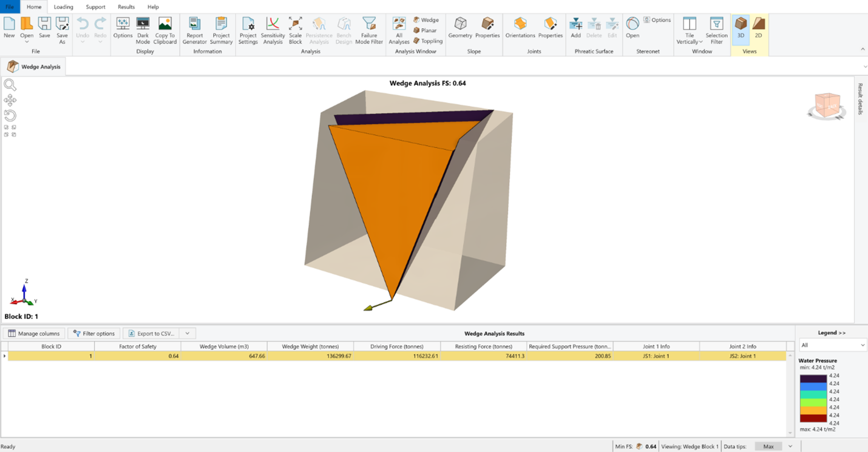Switch to 2D view
Screen dimensions: 868x452
click(758, 28)
